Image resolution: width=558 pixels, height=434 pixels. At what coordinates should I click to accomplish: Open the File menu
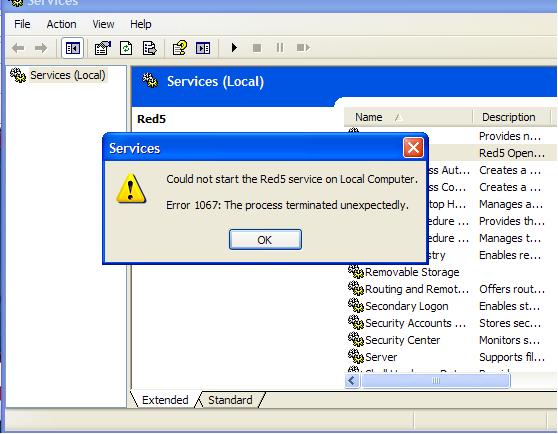22,24
